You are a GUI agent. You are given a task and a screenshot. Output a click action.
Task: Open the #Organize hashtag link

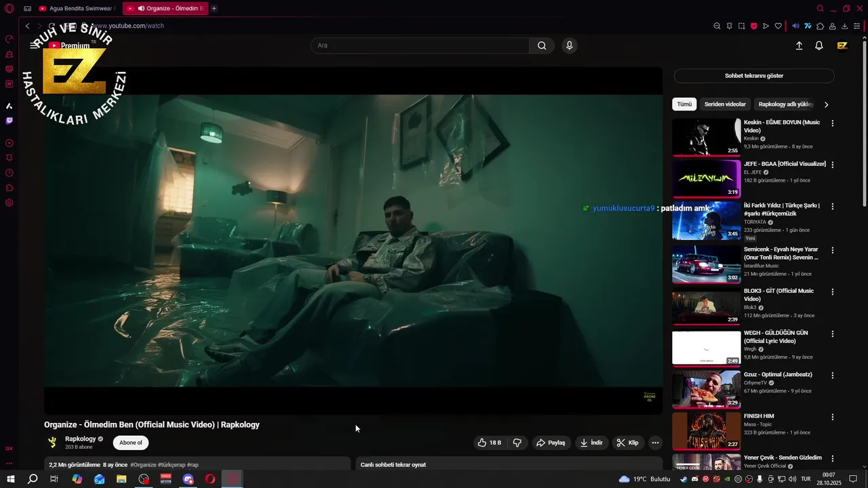coord(143,465)
